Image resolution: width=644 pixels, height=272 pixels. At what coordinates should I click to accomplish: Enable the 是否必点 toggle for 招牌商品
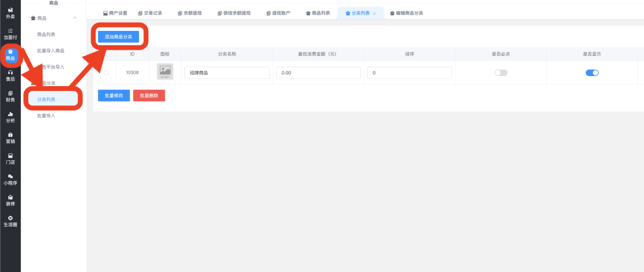[501, 73]
